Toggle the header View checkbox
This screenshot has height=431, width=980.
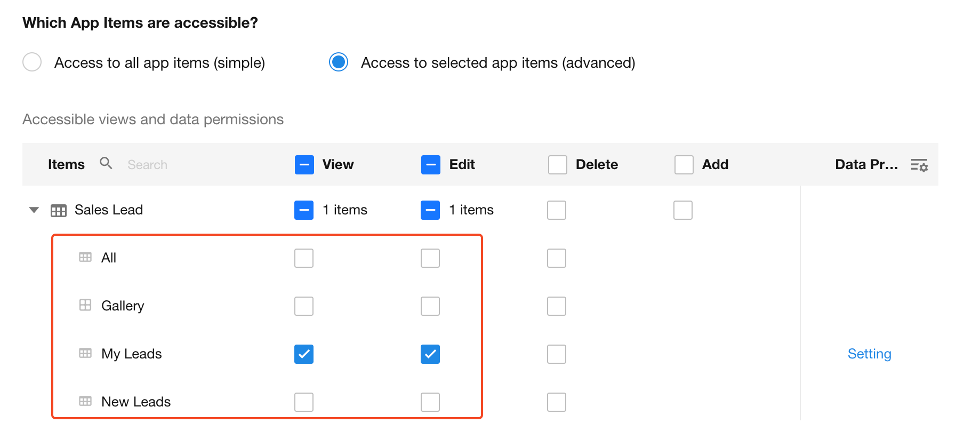tap(304, 165)
